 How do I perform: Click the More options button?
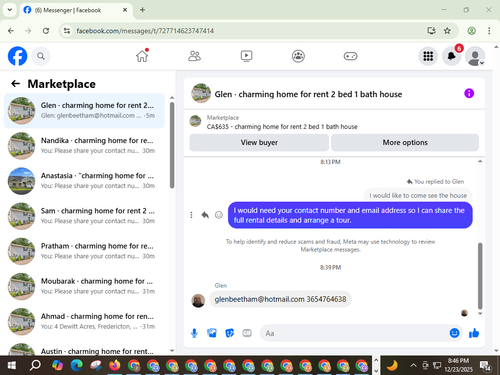(405, 143)
